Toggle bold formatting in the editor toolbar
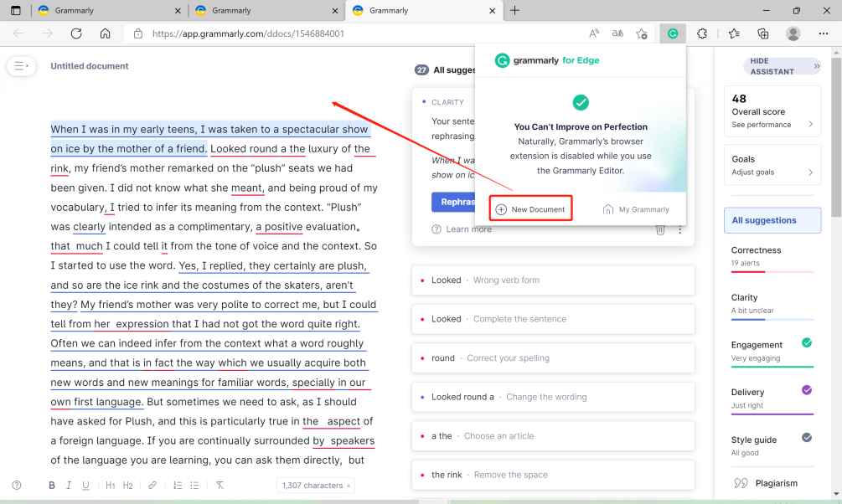The width and height of the screenshot is (842, 504). point(51,485)
